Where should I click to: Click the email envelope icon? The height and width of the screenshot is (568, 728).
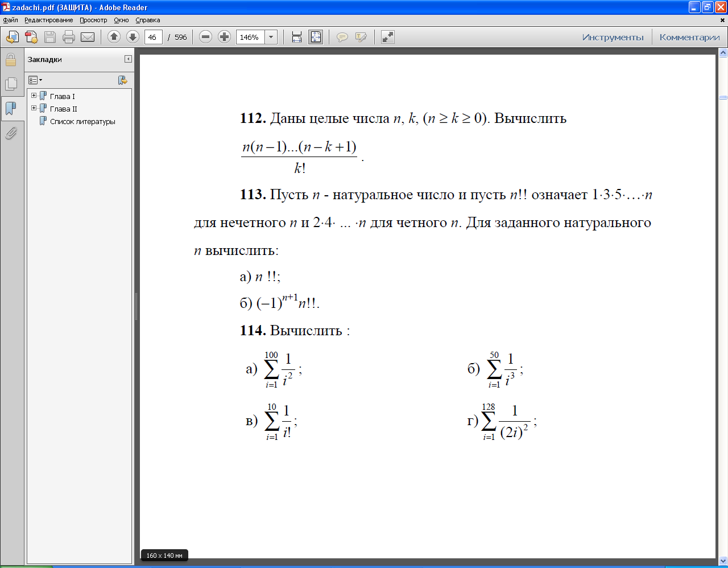tap(88, 37)
